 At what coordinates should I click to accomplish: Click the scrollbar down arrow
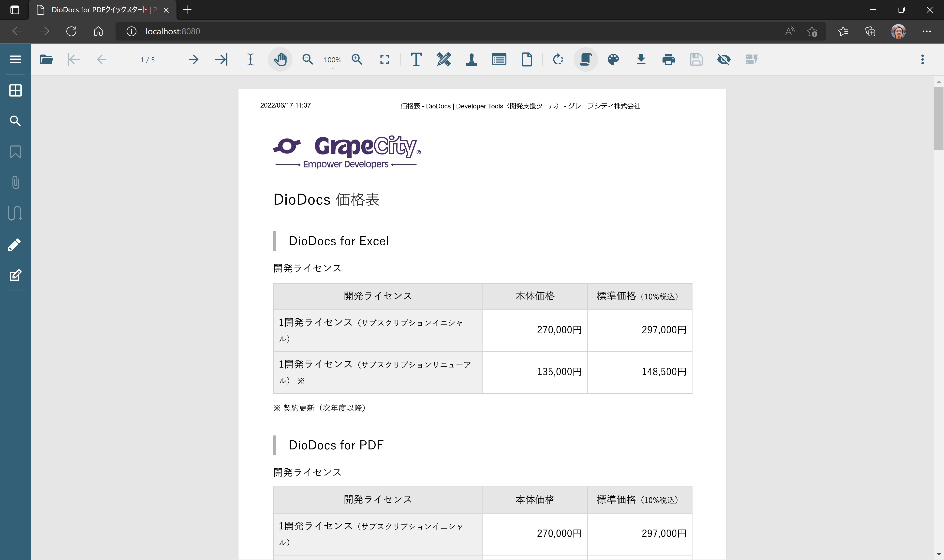[939, 554]
